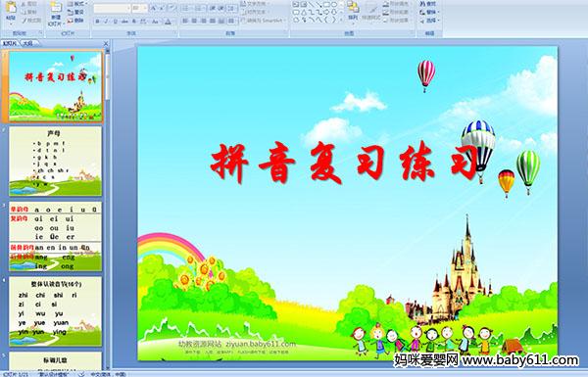Click the 版式 (Layout) button
This screenshot has width=588, height=377.
[x=76, y=4]
